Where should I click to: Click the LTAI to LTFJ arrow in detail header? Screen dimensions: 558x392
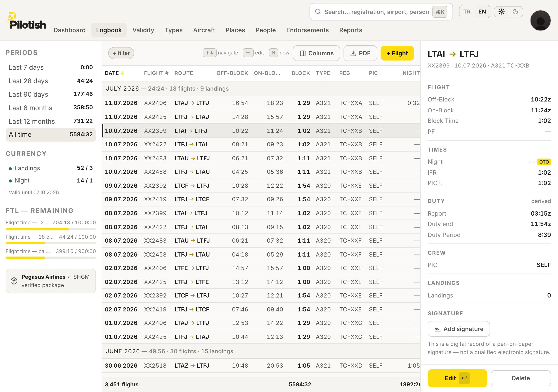click(452, 54)
